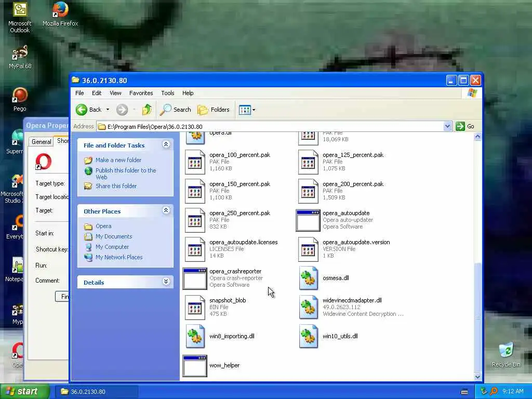
Task: Click the Go button beside address bar
Action: point(465,127)
